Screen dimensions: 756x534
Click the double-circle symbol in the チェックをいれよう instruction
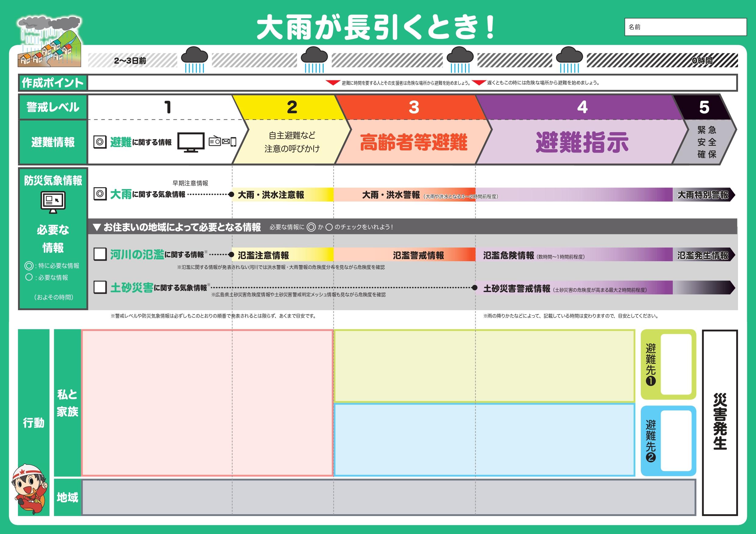[x=311, y=227]
